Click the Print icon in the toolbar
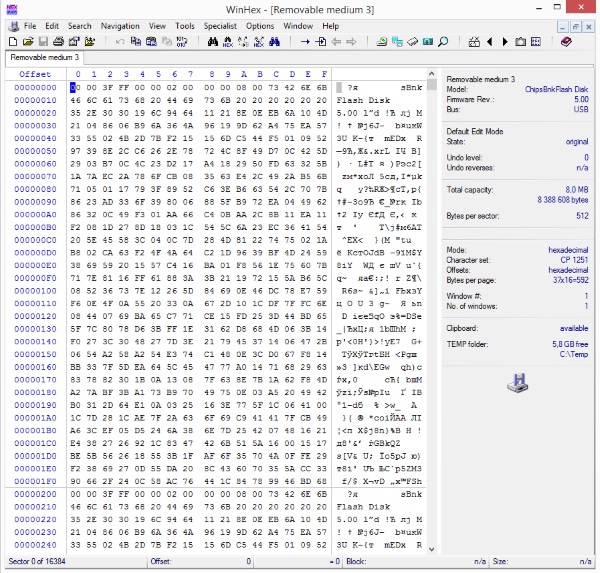This screenshot has width=600, height=573. [x=58, y=41]
